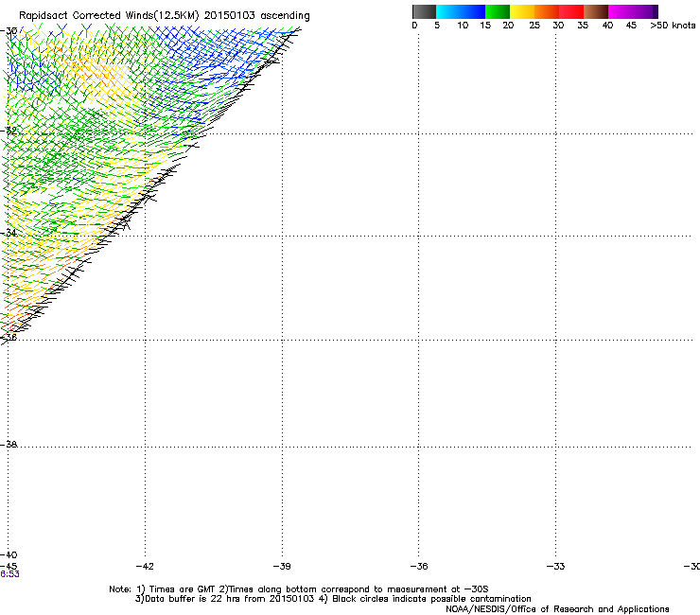Click the orange 25-30 knots color band
Viewport: 700px width, 615px height.
coord(547,11)
